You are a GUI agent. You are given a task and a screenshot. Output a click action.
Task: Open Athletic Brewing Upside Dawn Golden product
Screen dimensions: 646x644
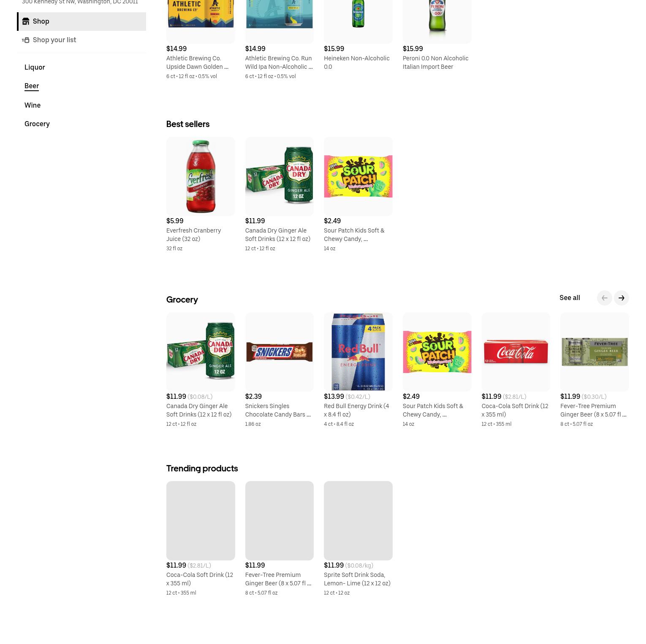pyautogui.click(x=197, y=62)
